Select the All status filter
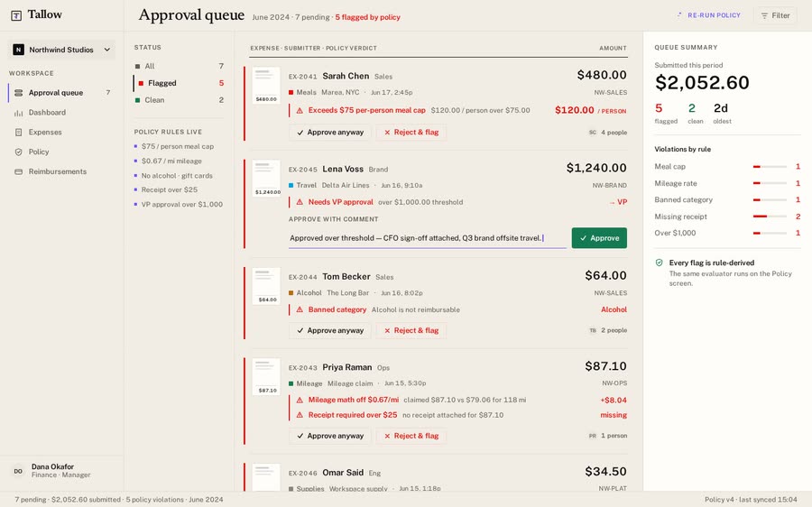Screen dimensions: 812x507 [180, 66]
